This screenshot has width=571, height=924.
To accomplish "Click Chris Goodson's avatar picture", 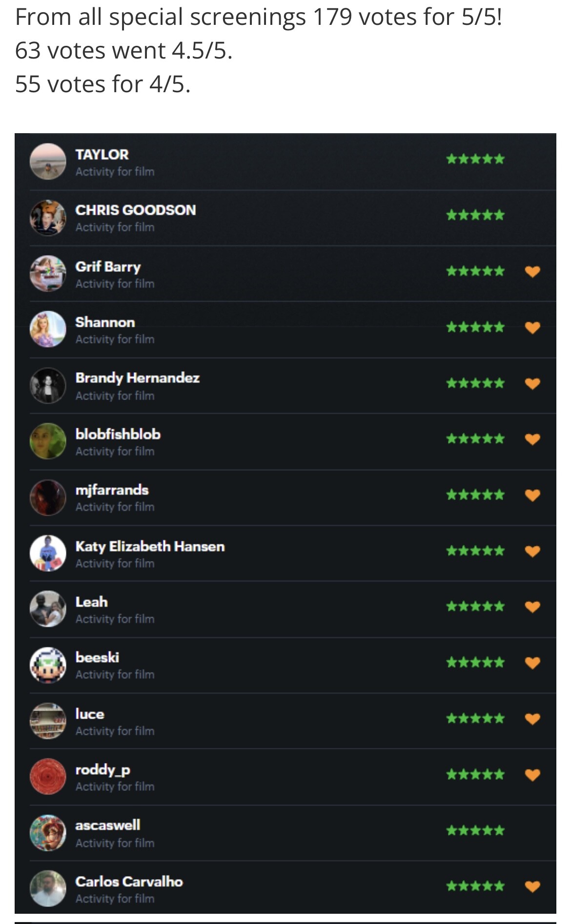I will (48, 218).
